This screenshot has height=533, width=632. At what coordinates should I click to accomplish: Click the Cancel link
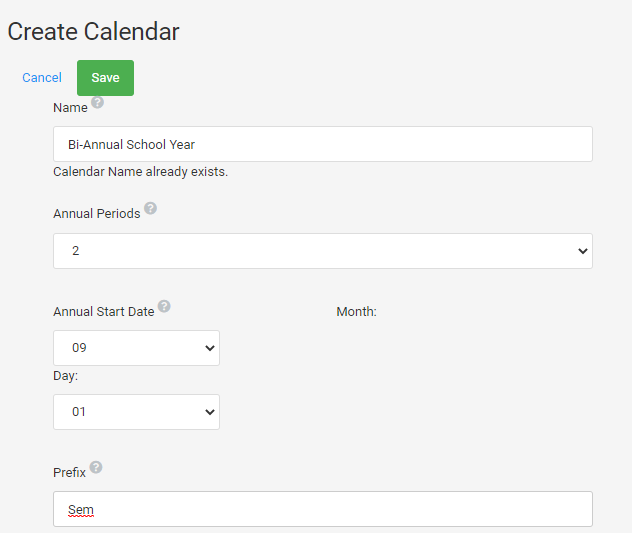point(42,78)
